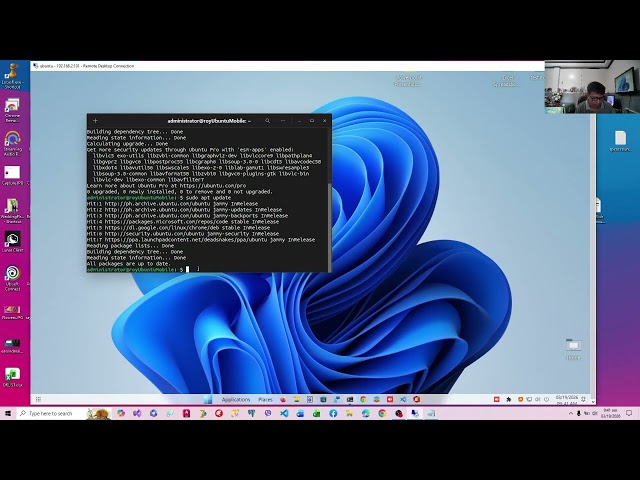Open VS Code from Windows taskbar
640x480 pixels.
pyautogui.click(x=284, y=413)
